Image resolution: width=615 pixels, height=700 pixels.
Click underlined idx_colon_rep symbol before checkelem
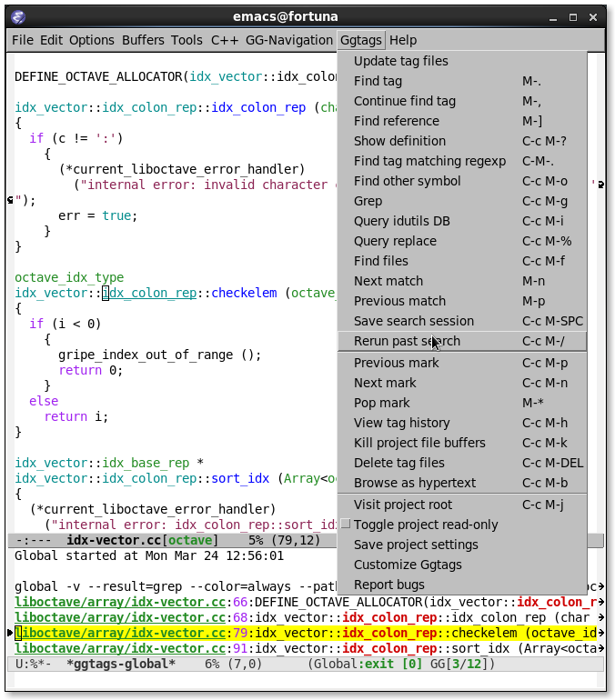click(x=149, y=294)
